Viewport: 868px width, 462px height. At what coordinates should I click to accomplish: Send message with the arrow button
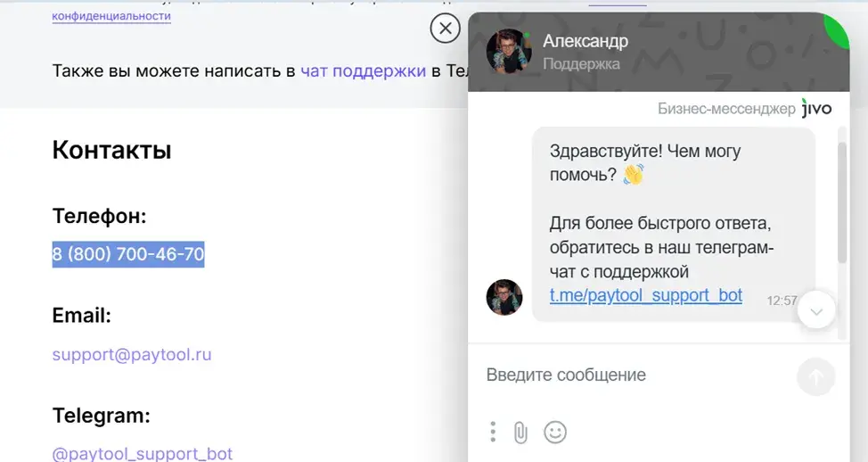(x=816, y=376)
